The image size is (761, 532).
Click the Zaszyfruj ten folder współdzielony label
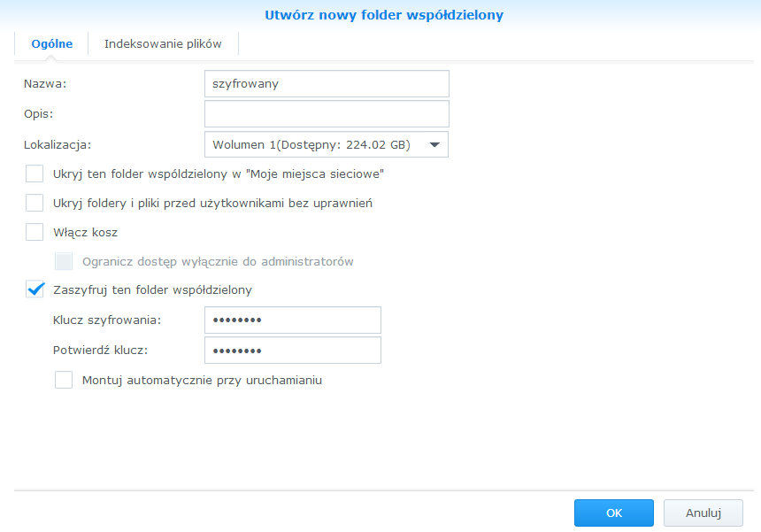tap(152, 290)
